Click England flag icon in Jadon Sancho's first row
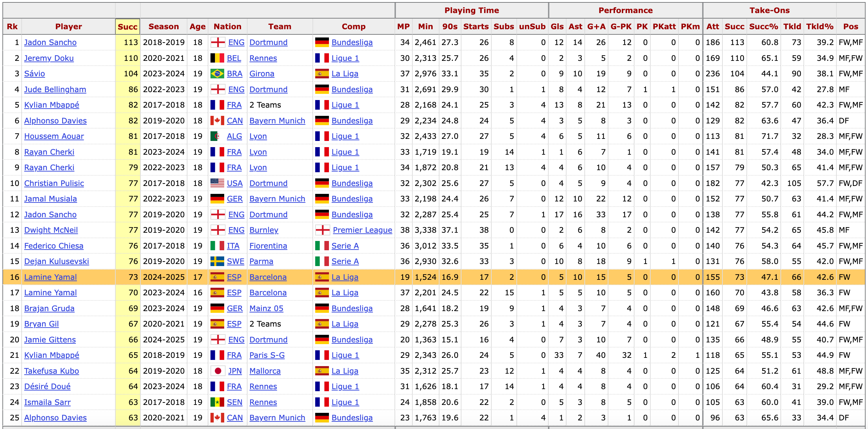Image resolution: width=868 pixels, height=429 pixels. coord(218,42)
